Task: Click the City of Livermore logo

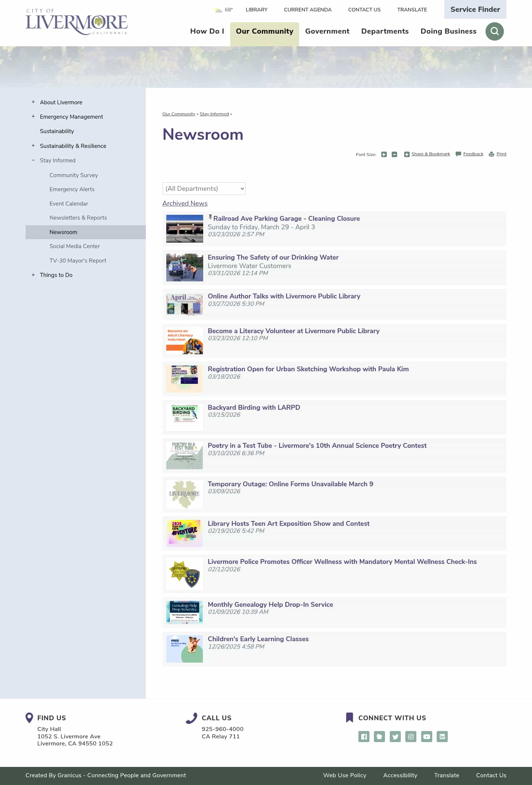Action: (x=76, y=22)
